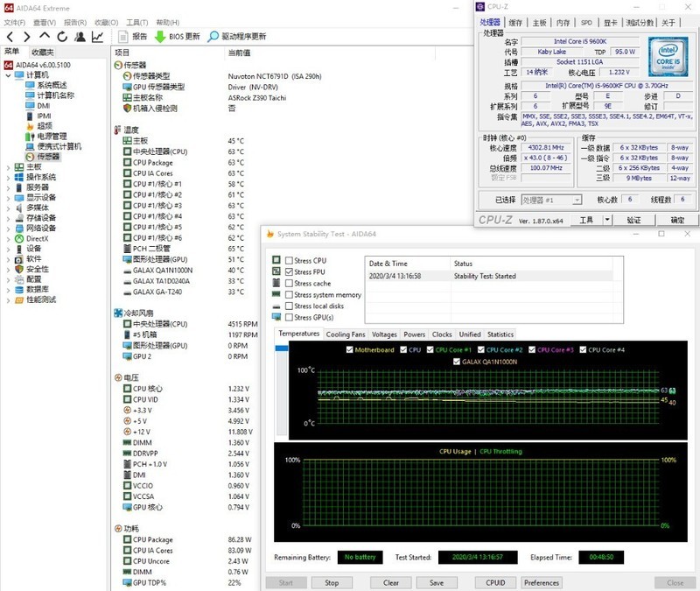
Task: Click the Up arrow in AIDA64 toolbar
Action: point(45,37)
